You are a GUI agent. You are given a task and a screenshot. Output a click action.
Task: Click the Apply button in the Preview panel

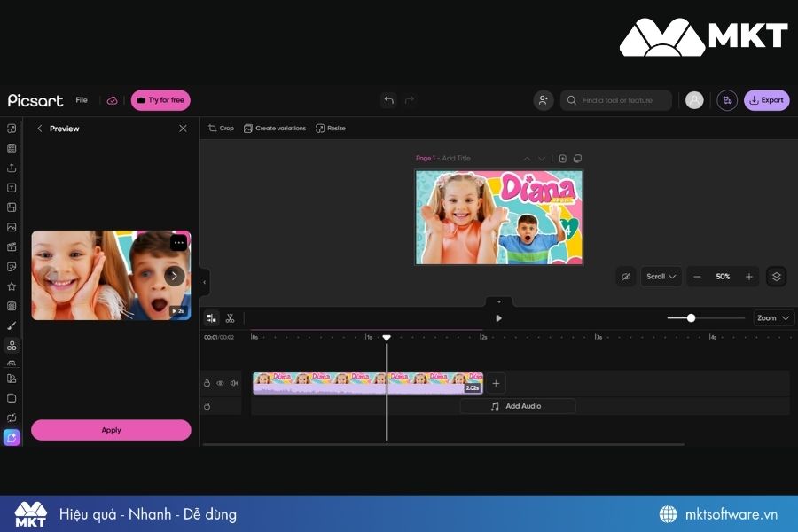click(x=111, y=430)
